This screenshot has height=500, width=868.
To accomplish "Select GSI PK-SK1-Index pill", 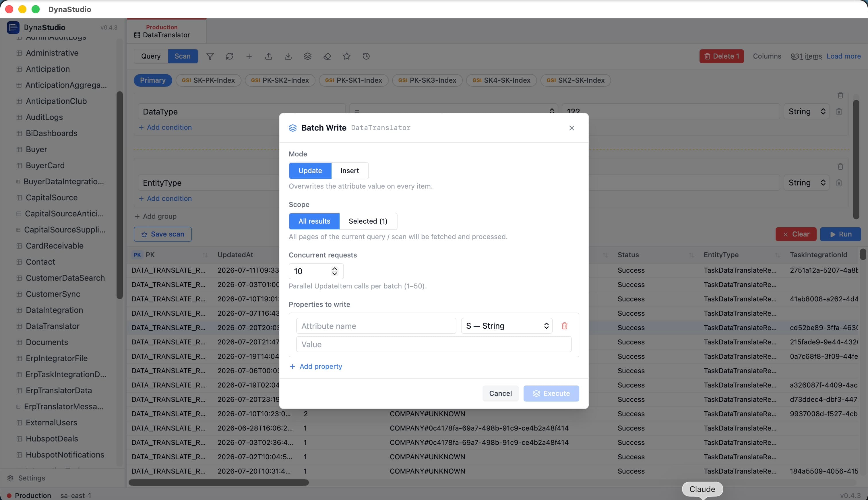I will pos(354,80).
